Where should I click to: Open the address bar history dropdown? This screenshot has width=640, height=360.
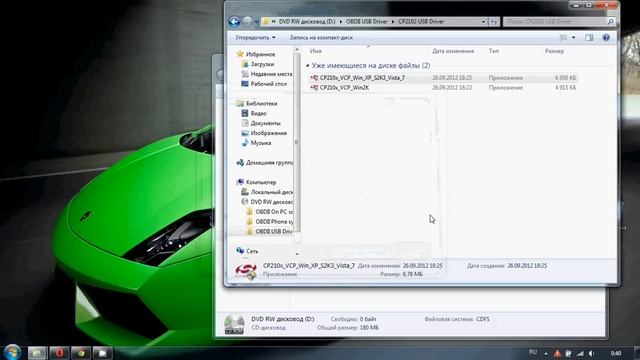point(483,22)
